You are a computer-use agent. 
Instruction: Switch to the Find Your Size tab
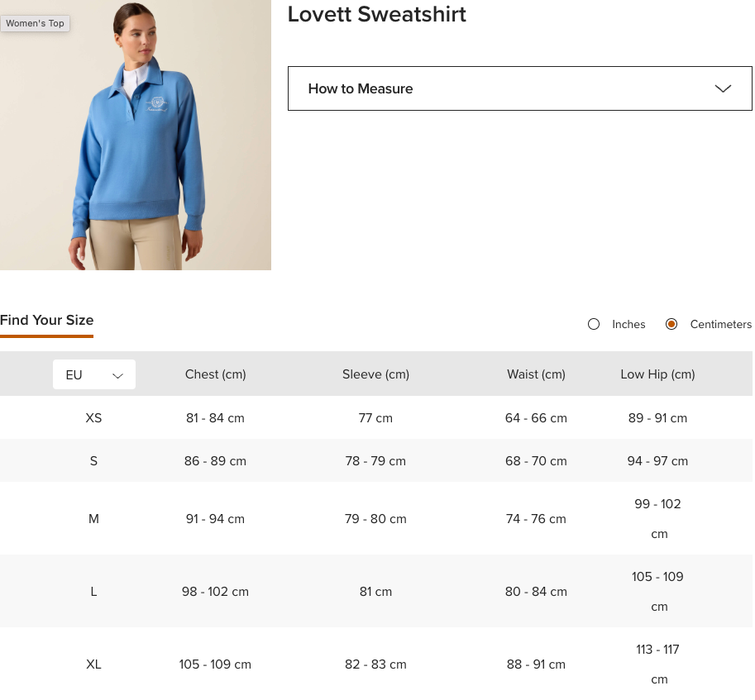(x=47, y=321)
